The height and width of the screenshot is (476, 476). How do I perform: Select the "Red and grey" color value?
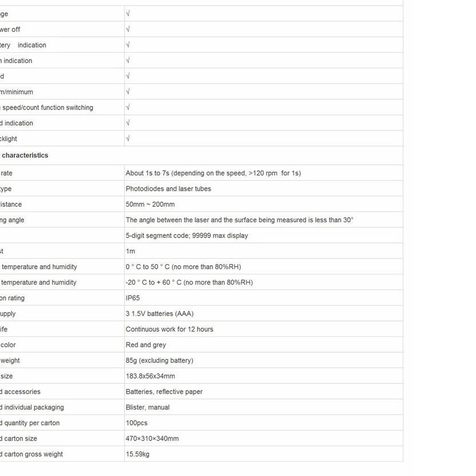tap(146, 345)
